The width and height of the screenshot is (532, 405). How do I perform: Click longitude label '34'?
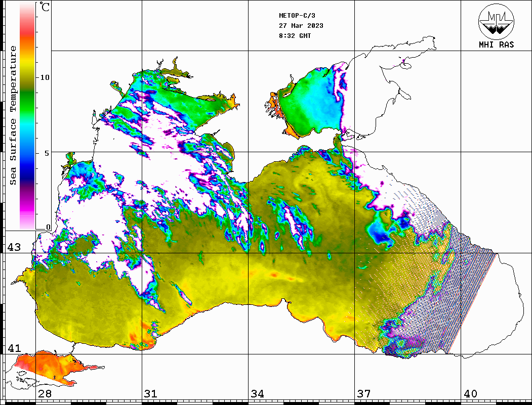(258, 393)
